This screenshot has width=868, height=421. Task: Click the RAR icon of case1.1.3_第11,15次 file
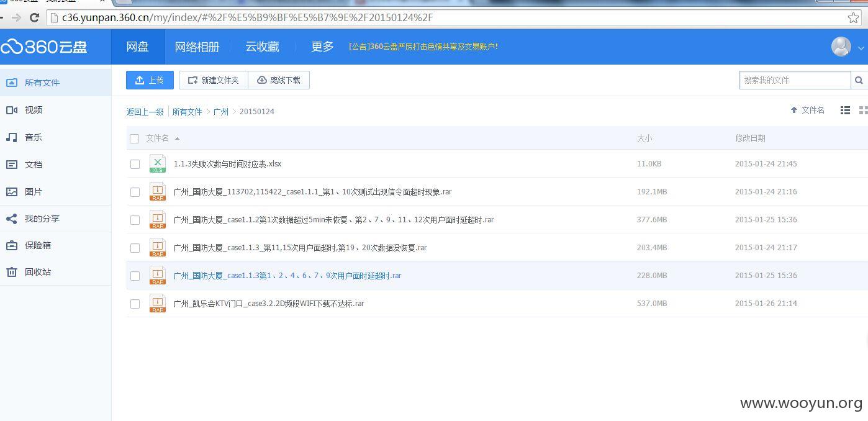[x=158, y=248]
